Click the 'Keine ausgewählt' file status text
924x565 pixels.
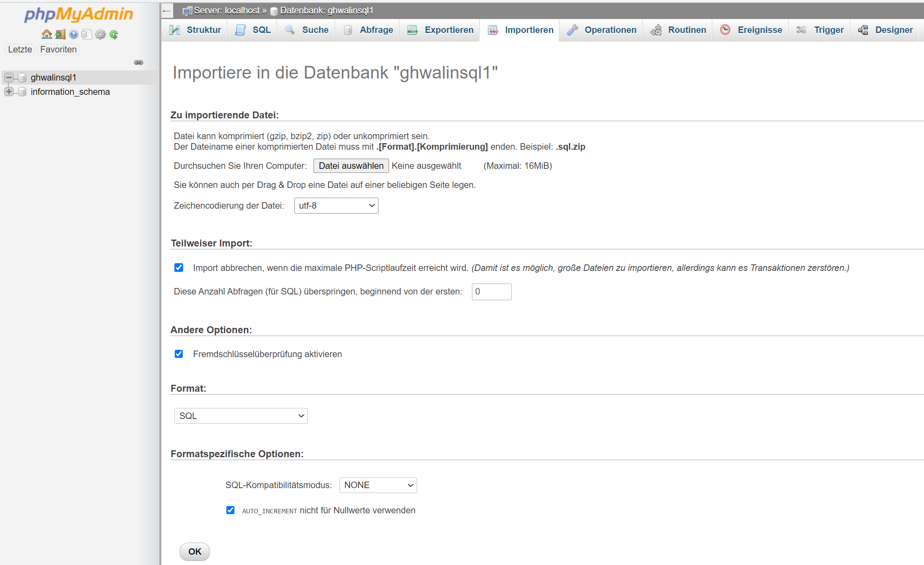[426, 166]
